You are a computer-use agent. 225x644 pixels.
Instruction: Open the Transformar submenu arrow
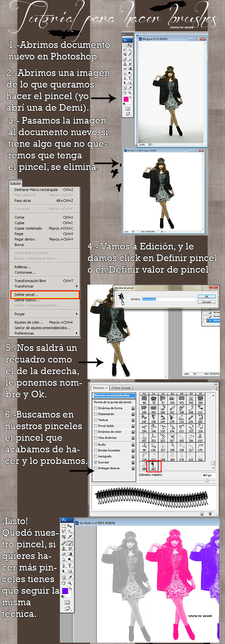tap(76, 286)
